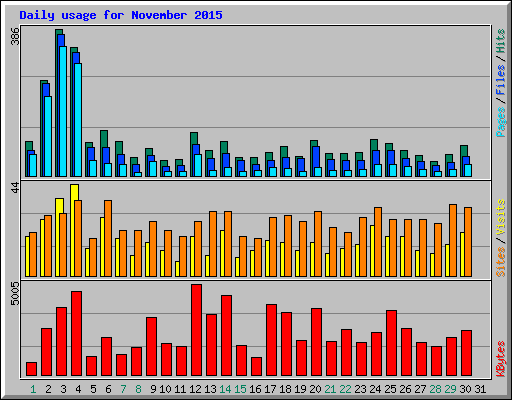The height and width of the screenshot is (400, 512).
Task: Click the orange Sites bar for day 29
Action: (x=453, y=240)
